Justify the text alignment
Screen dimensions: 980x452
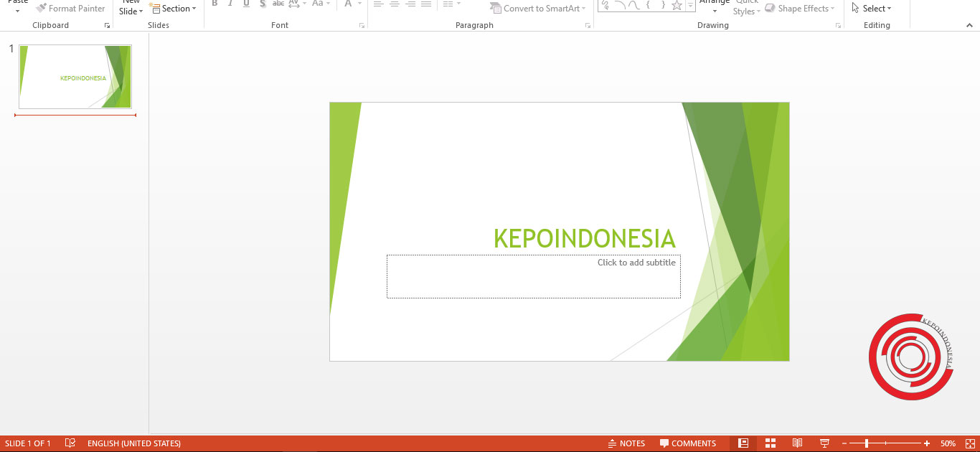pos(426,4)
